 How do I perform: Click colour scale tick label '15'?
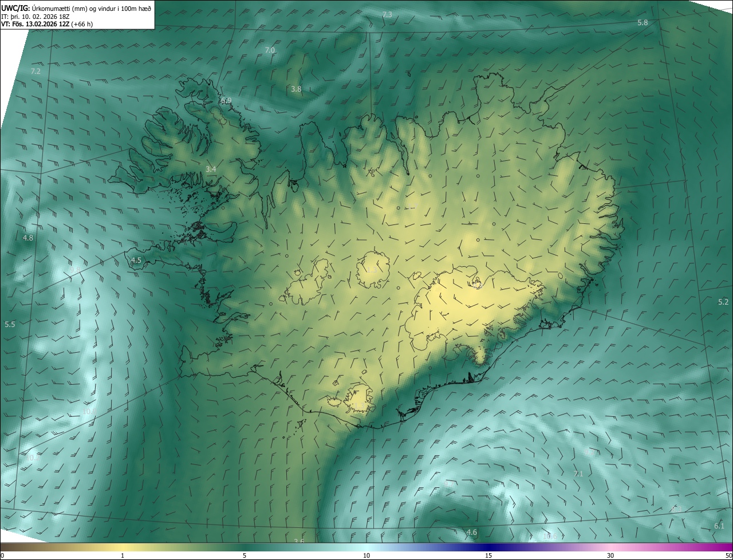pos(488,555)
